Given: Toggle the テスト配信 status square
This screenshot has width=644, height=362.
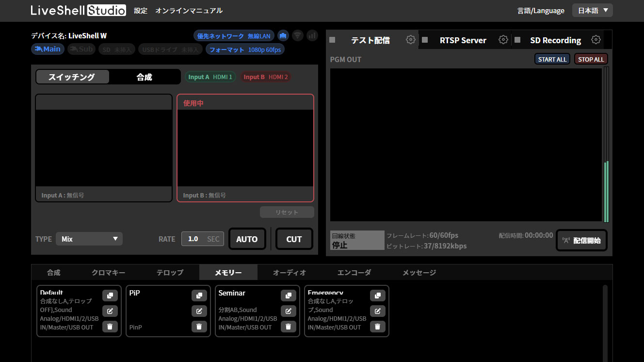Looking at the screenshot, I should coord(332,40).
